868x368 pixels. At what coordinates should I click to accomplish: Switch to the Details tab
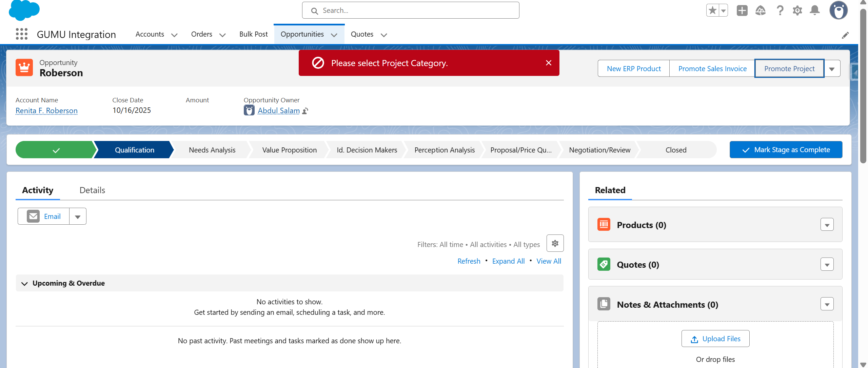coord(92,190)
